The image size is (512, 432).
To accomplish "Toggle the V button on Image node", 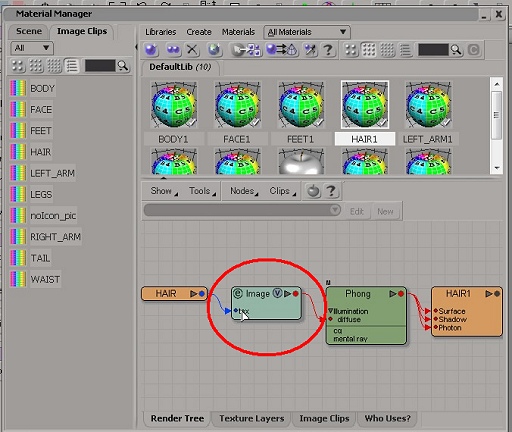I will [x=277, y=293].
